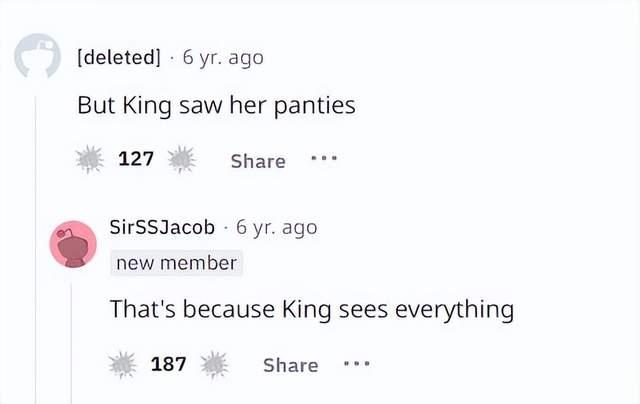
Task: Click the [deleted] user's gray avatar
Action: coord(36,58)
